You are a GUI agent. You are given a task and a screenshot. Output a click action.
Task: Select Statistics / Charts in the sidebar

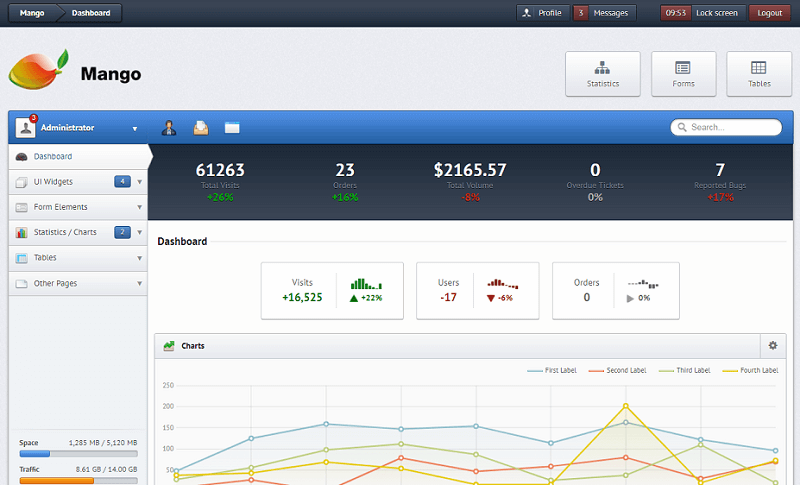78,232
